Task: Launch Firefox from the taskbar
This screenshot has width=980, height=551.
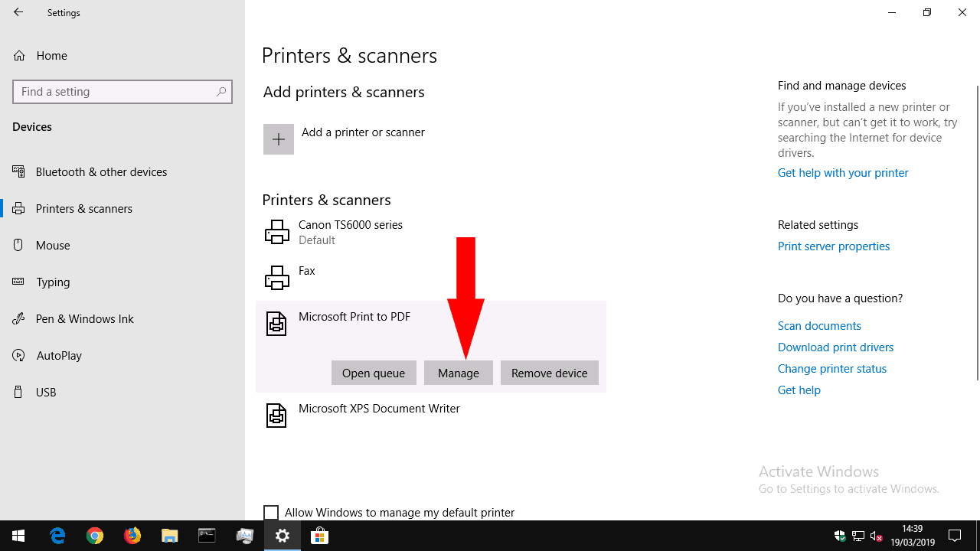Action: [132, 536]
